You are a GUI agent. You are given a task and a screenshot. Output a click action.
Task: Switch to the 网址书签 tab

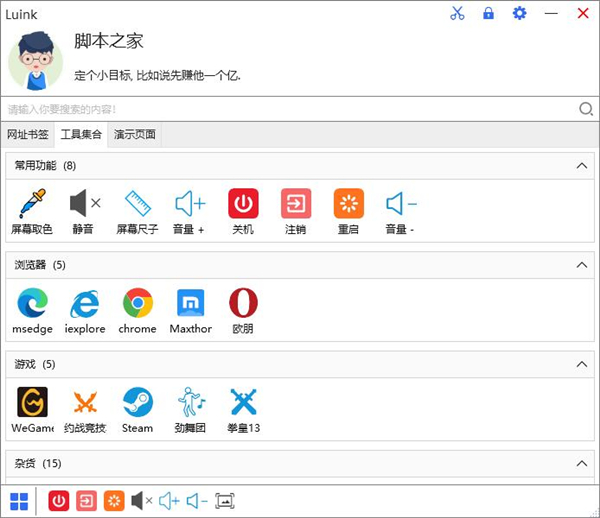coord(27,135)
